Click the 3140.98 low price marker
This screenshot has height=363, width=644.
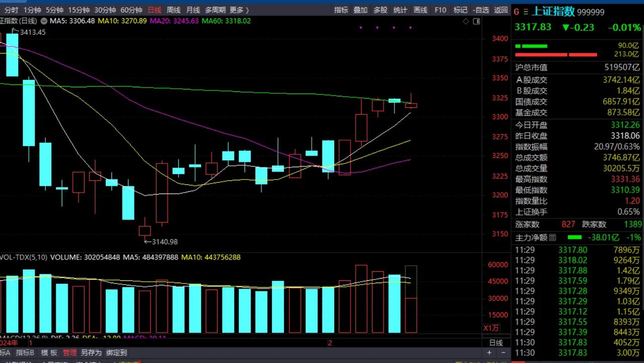pos(164,242)
